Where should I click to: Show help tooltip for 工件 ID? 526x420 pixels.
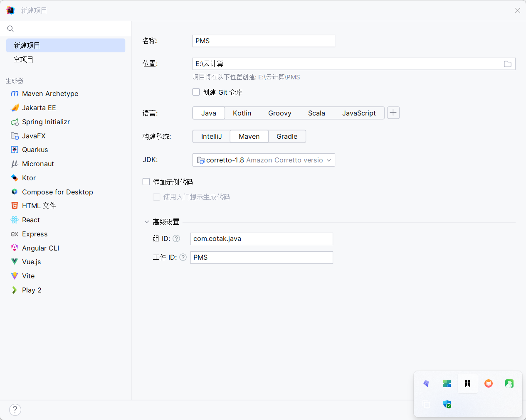(183, 257)
